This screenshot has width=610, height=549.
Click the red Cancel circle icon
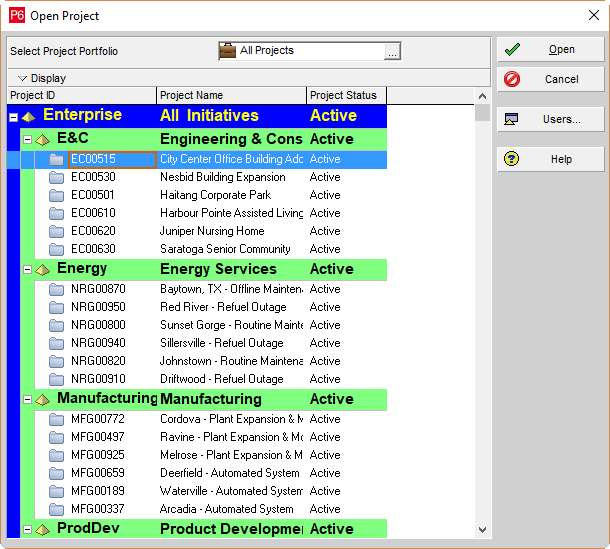512,79
